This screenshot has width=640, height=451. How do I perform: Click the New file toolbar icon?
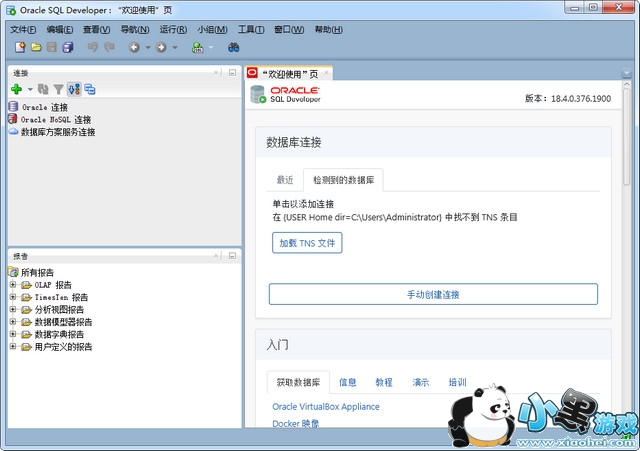click(x=20, y=47)
